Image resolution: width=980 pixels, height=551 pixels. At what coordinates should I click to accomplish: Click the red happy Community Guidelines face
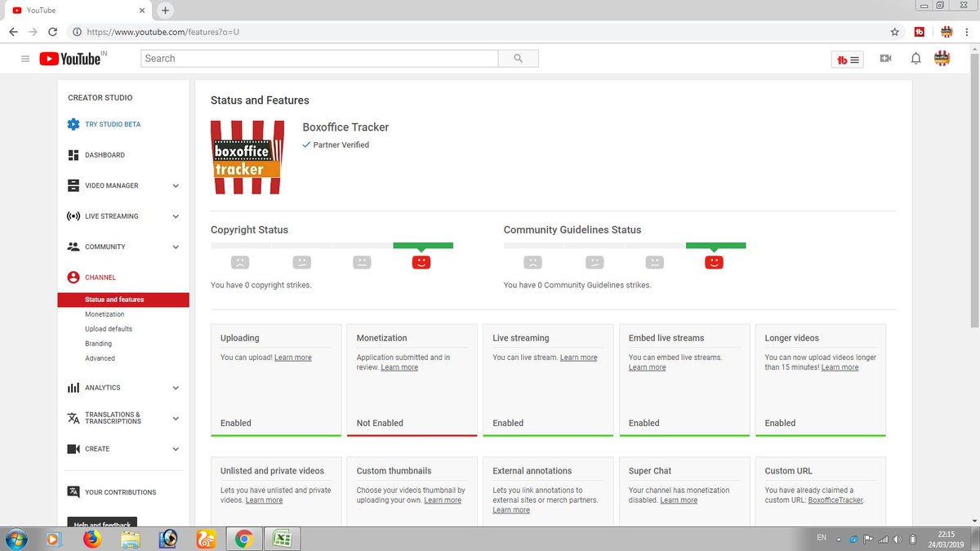[714, 262]
